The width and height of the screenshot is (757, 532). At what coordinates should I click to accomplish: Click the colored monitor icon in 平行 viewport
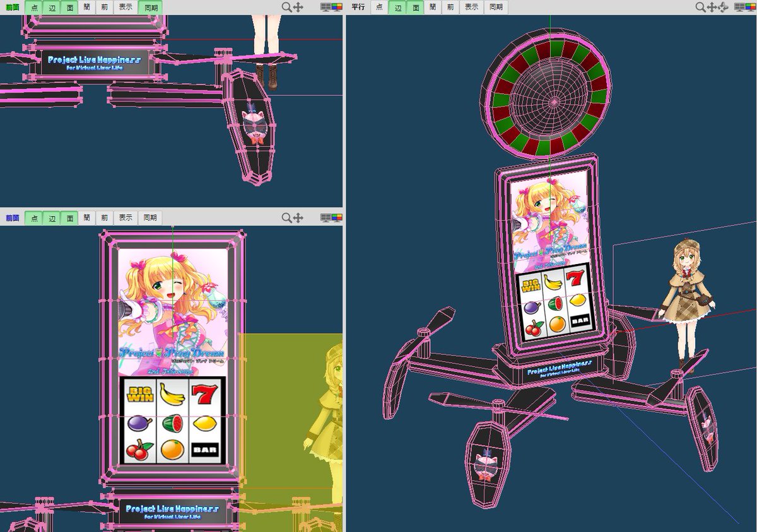pos(751,7)
